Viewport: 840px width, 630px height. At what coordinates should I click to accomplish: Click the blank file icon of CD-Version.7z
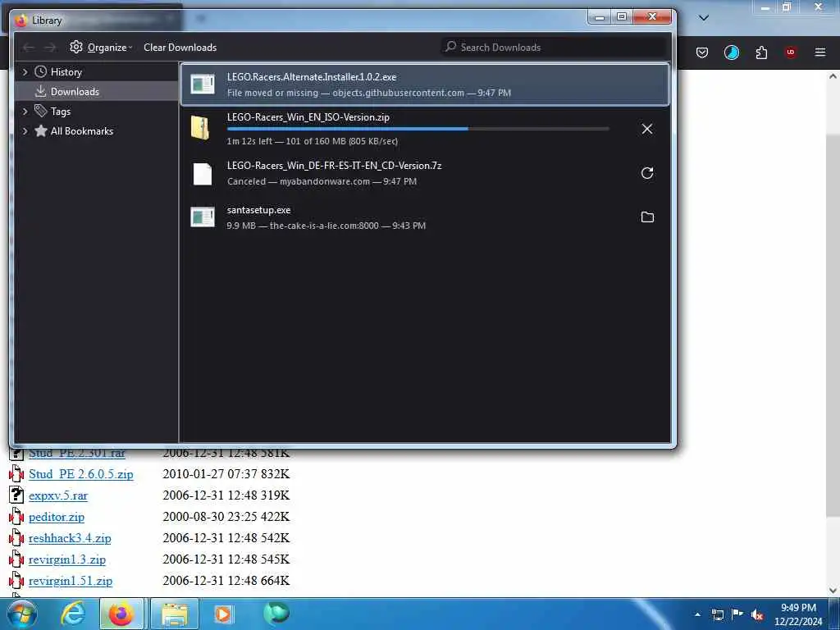tap(203, 174)
